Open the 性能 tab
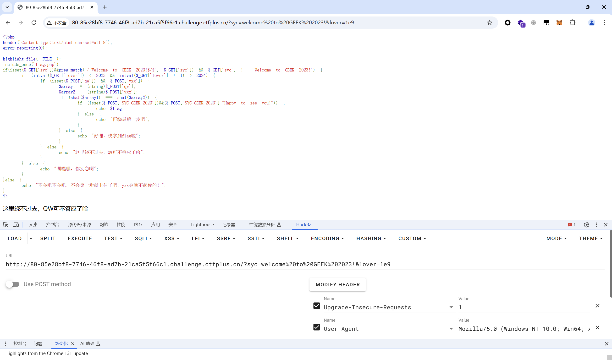 click(121, 225)
